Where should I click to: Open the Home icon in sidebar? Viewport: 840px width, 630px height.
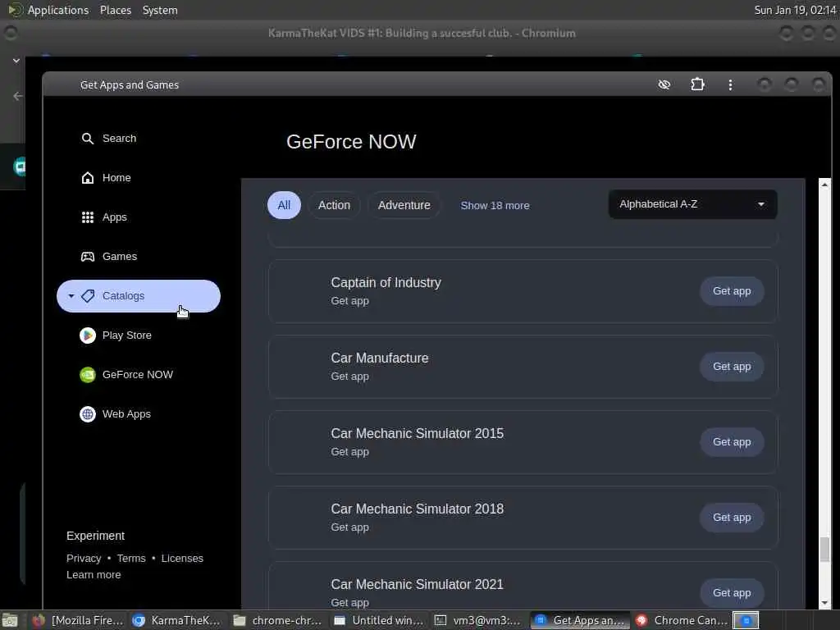(x=87, y=178)
